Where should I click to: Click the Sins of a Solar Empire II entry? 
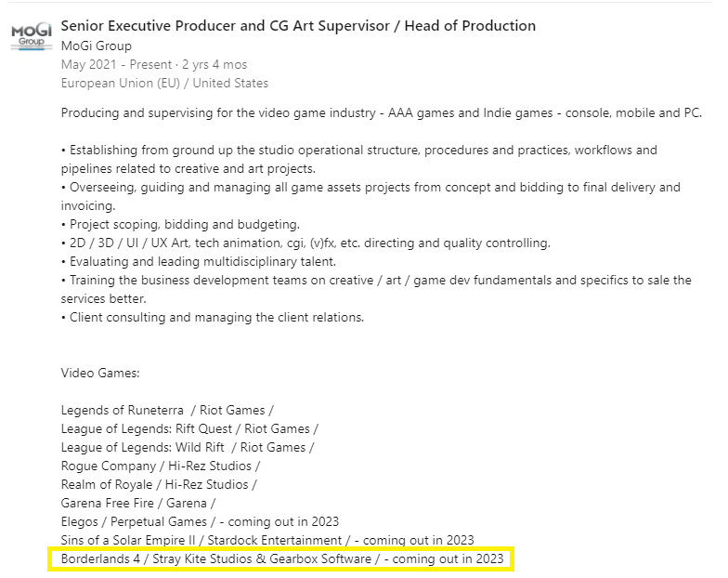tap(267, 540)
